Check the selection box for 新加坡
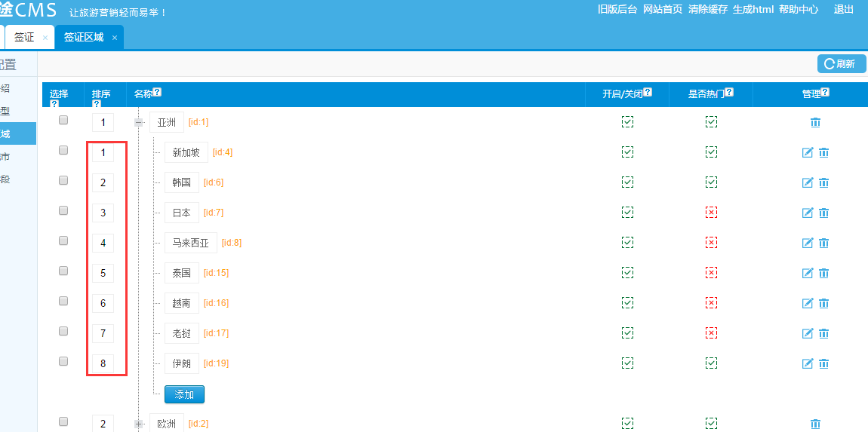Image resolution: width=868 pixels, height=432 pixels. tap(63, 150)
